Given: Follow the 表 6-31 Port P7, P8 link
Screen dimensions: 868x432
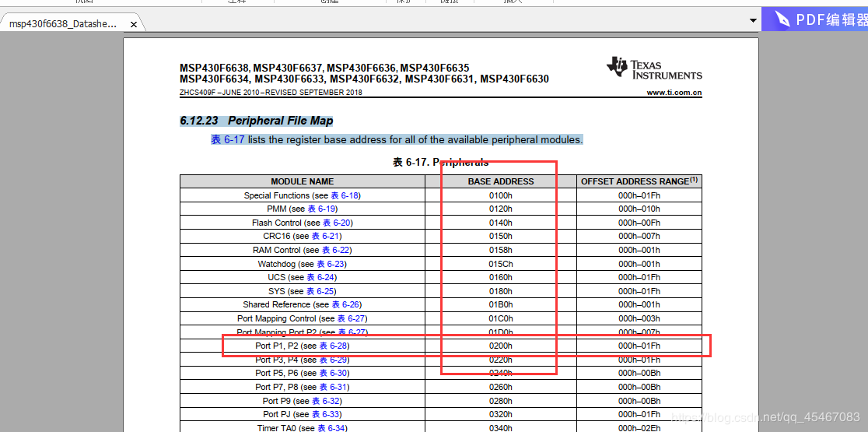Looking at the screenshot, I should (333, 387).
